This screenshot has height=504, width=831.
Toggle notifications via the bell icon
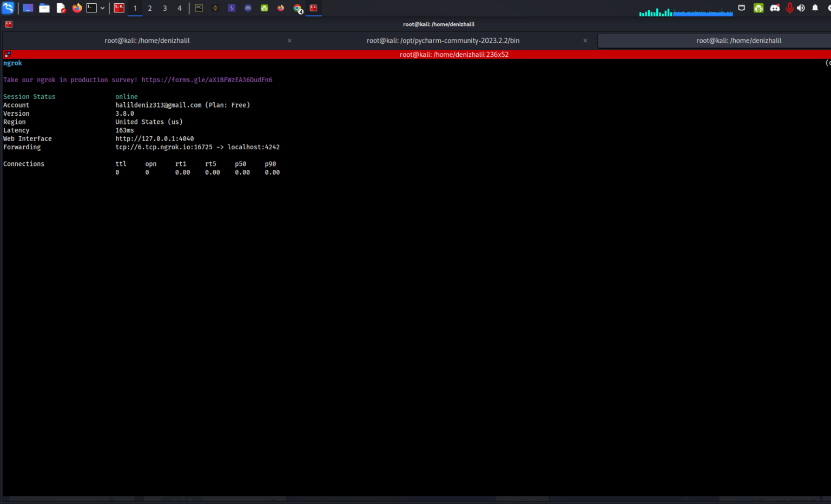[x=815, y=8]
